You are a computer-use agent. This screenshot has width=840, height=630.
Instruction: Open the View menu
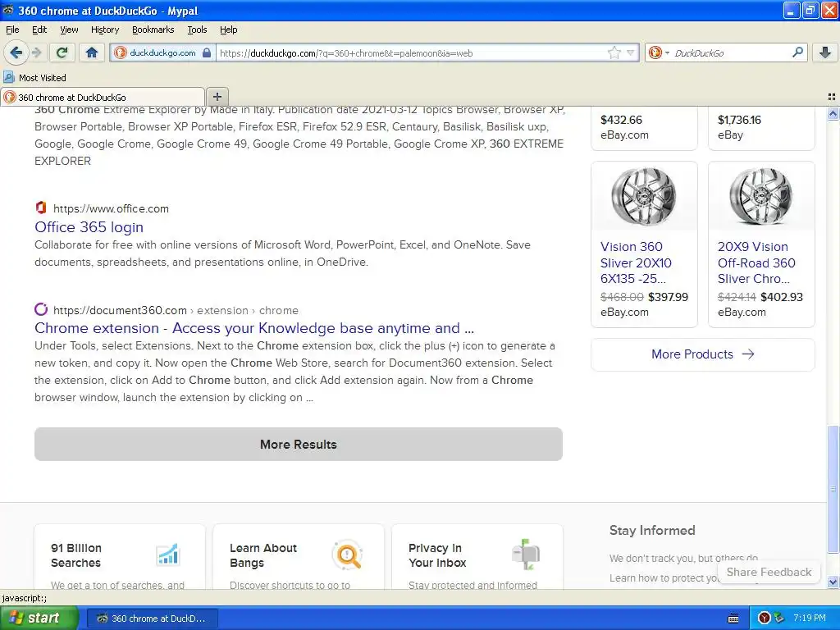(x=69, y=30)
